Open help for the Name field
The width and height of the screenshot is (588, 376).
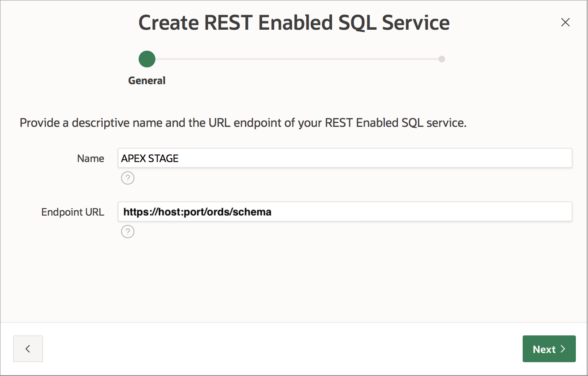point(128,178)
